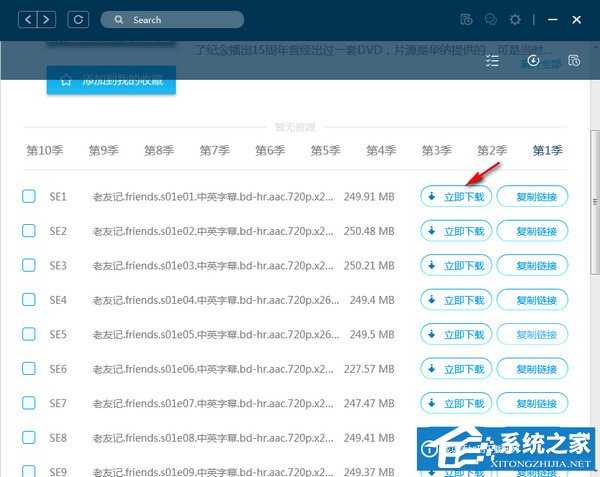600x477 pixels.
Task: Click the calendar icon left of the gear
Action: [466, 19]
